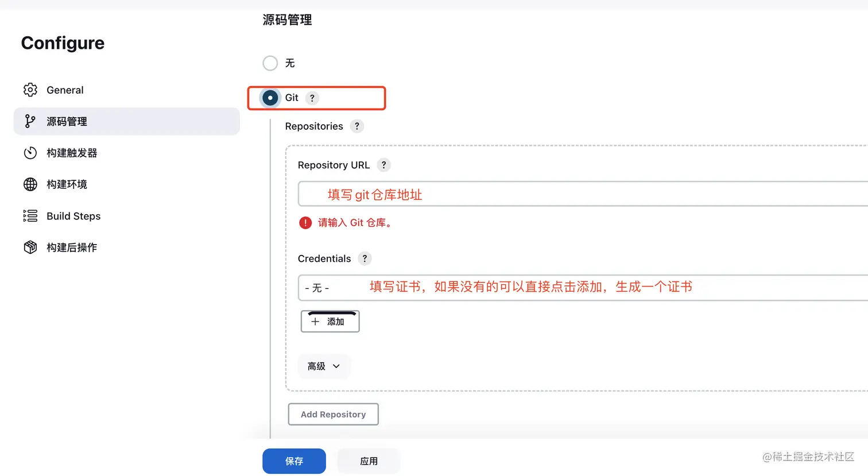Click the Build Steps list icon
Viewport: 868px width, 476px height.
coord(30,216)
